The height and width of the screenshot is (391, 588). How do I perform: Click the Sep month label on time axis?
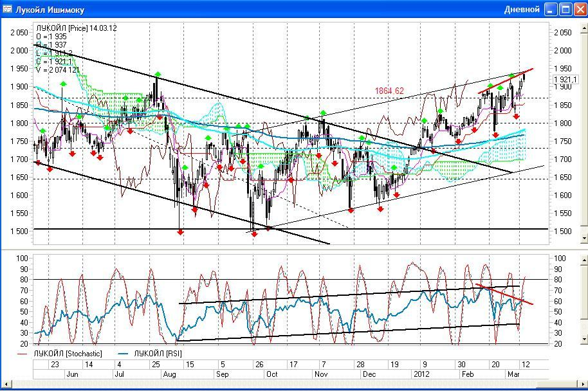(223, 374)
